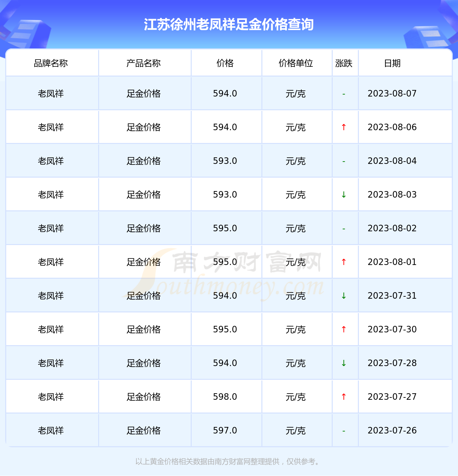
Task: Click the green down arrow for 2023-07-28
Action: (x=344, y=363)
